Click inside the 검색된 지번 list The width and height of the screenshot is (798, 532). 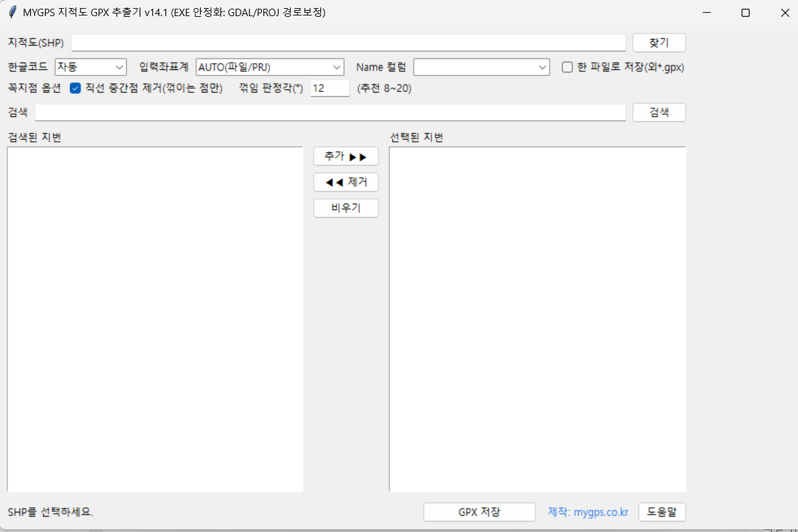point(154,319)
